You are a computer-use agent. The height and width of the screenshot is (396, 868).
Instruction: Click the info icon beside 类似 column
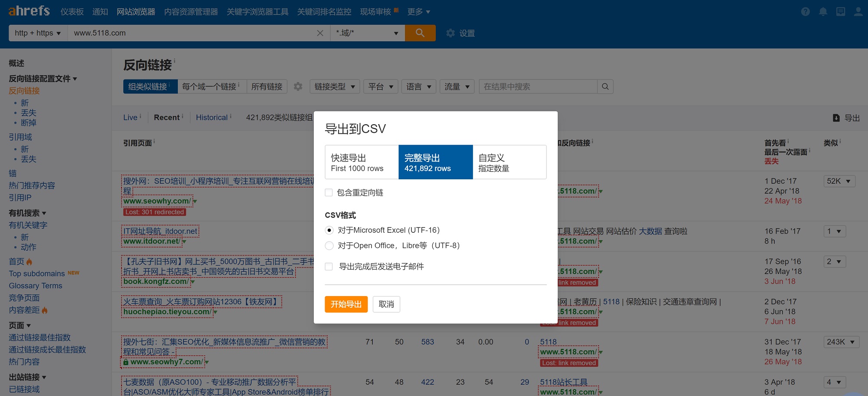point(840,142)
